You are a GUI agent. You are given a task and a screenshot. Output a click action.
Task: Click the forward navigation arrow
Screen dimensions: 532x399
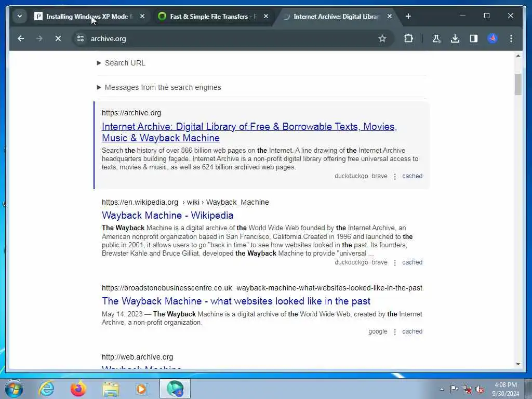[39, 38]
